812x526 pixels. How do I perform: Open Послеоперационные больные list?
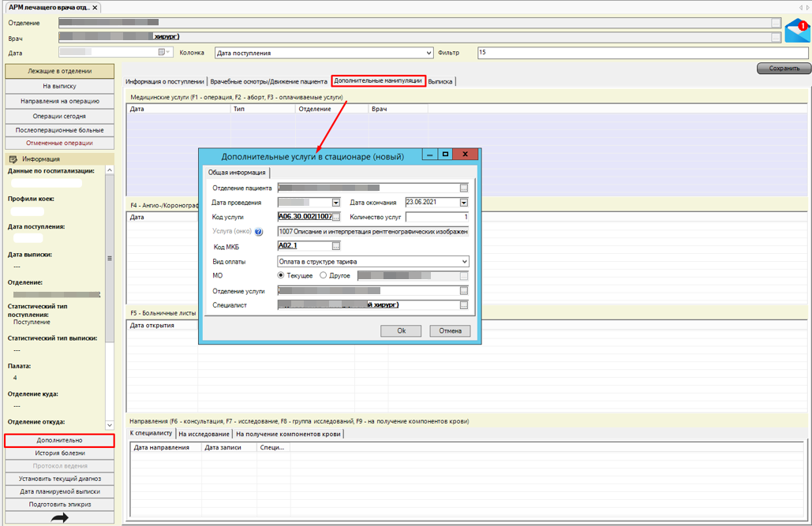point(59,130)
